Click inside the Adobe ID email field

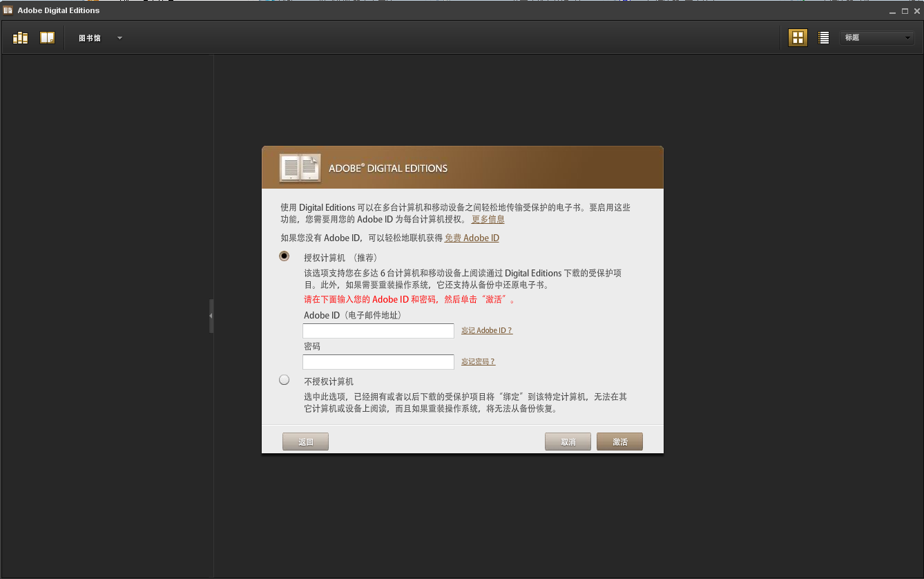[x=378, y=330]
